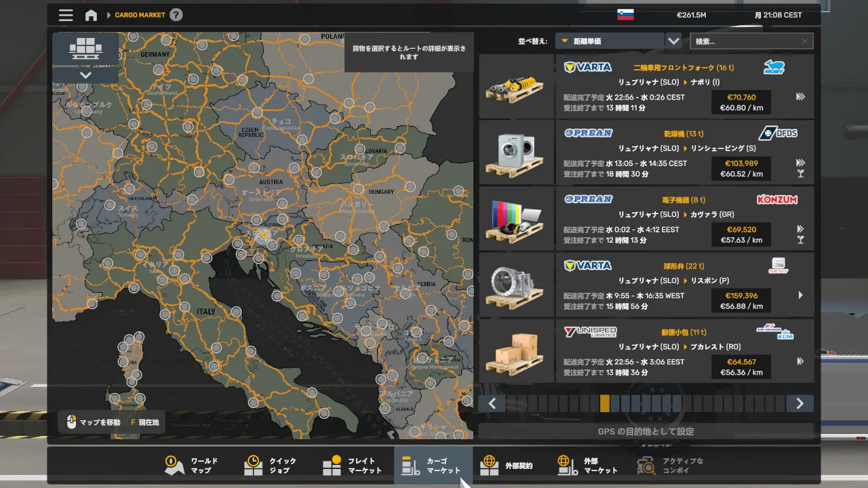Select 郵便小包 (11 t) cargo name
This screenshot has height=488, width=868.
click(684, 332)
